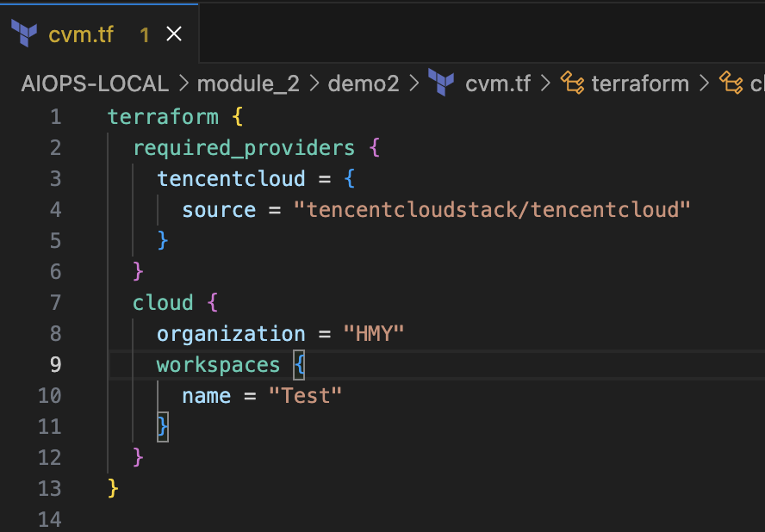Screen dimensions: 765x532
Task: Open demo2 breadcrumb folder
Action: pyautogui.click(x=363, y=84)
